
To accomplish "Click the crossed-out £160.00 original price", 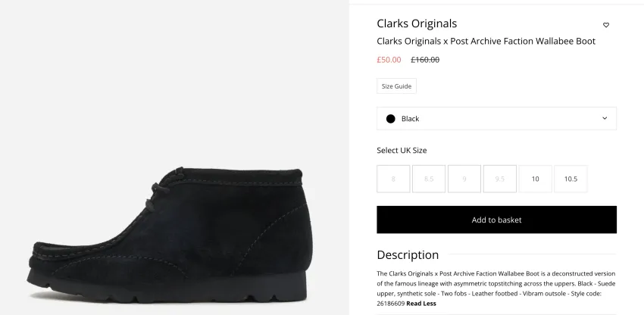I will pos(425,60).
